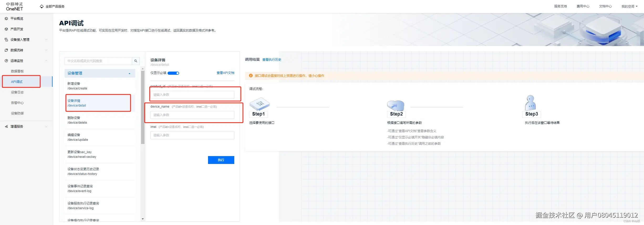Select 更新设备sec_key API entry
The width and height of the screenshot is (644, 225).
[x=100, y=154]
